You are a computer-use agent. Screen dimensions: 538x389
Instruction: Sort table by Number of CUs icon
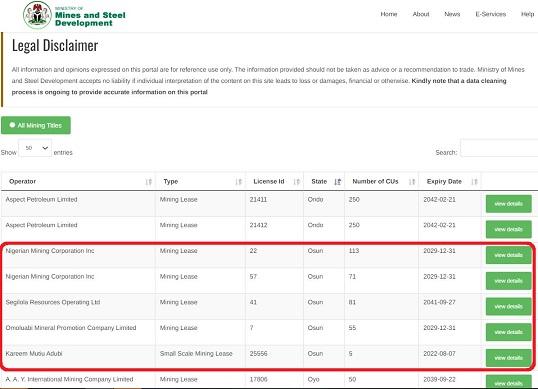(412, 182)
